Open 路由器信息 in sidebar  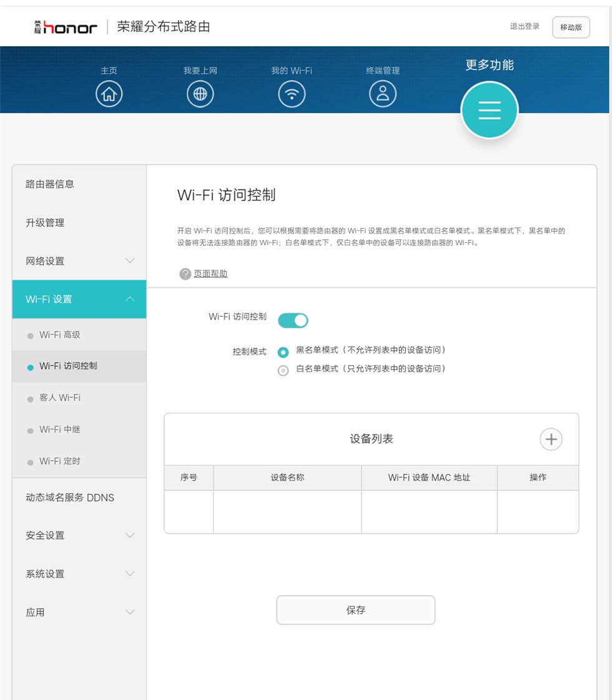point(50,184)
